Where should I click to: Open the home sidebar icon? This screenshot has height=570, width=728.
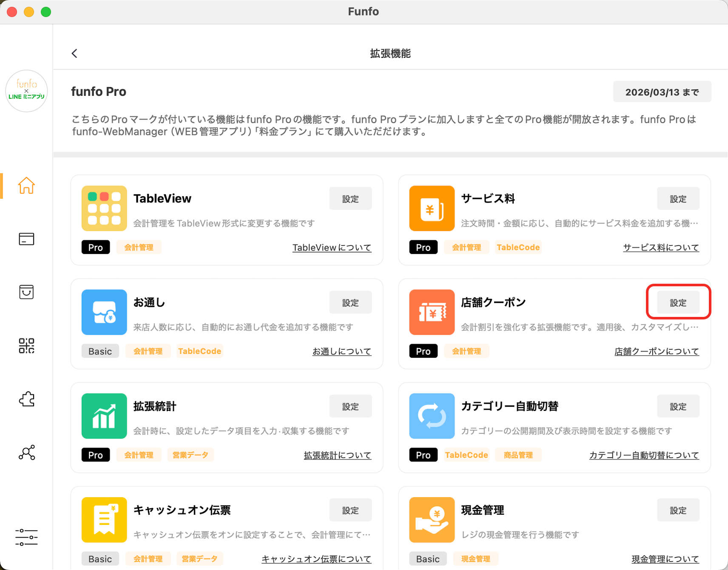[26, 185]
